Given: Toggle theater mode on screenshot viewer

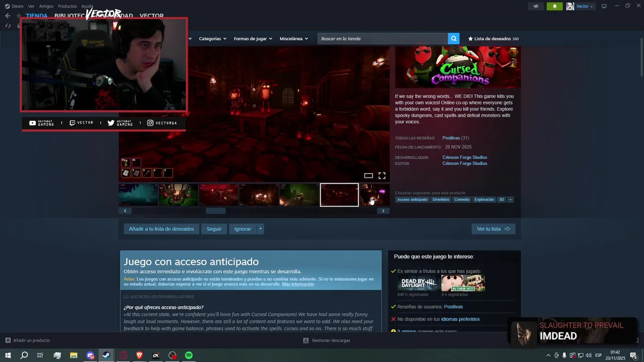Looking at the screenshot, I should (x=368, y=175).
